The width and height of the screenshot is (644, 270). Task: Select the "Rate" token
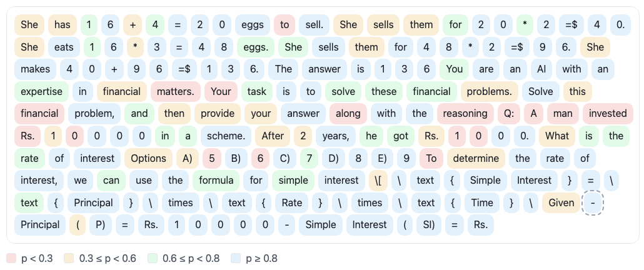pyautogui.click(x=292, y=202)
